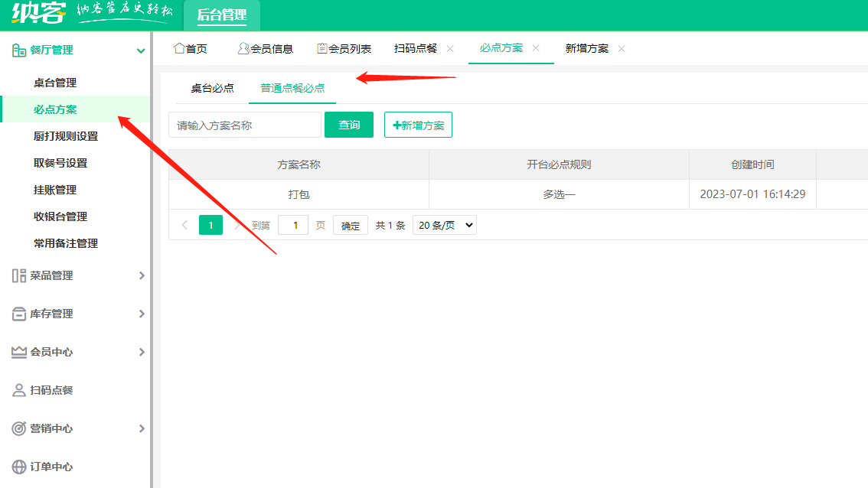Click the 营销中心 target icon

pyautogui.click(x=19, y=428)
